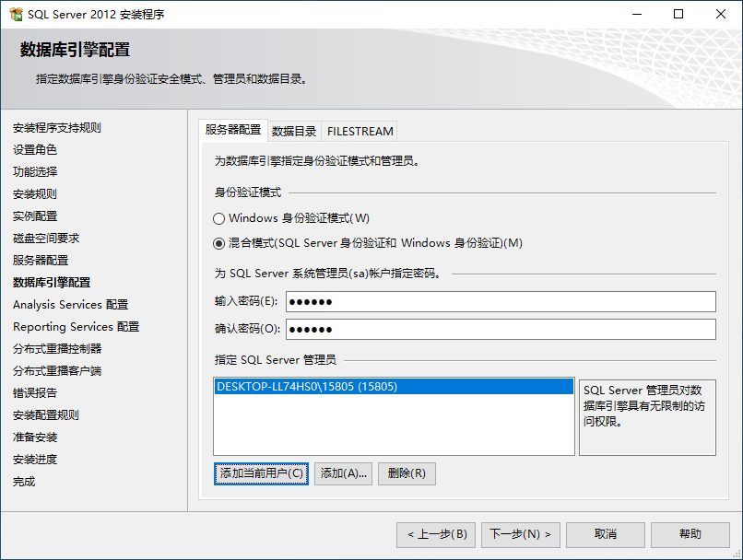
Task: Click the SQL Server 管理员 description box
Action: [647, 417]
